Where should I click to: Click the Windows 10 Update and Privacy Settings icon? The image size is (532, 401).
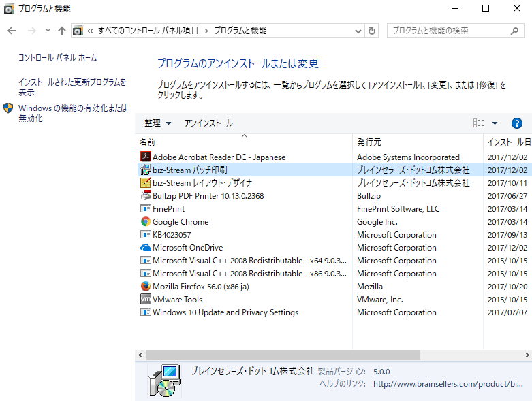[x=146, y=312]
